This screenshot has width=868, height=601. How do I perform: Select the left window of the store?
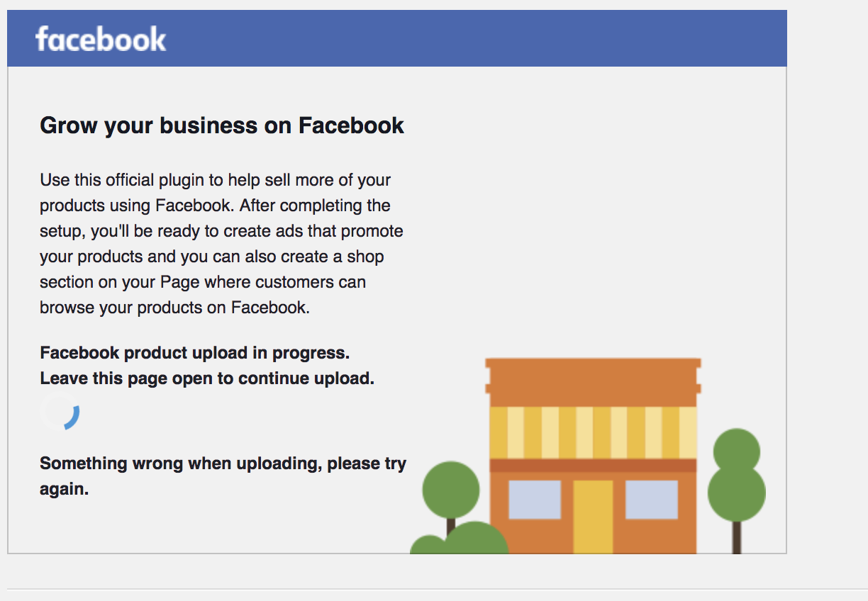(535, 499)
